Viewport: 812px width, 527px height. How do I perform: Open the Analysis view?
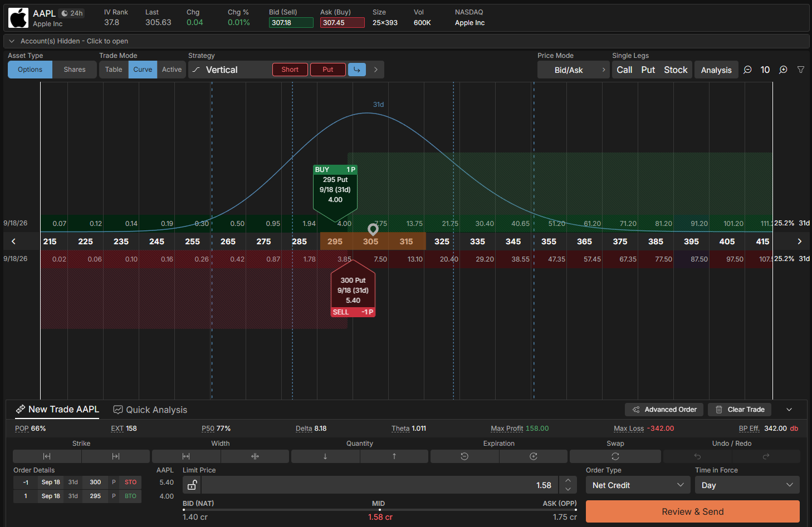pyautogui.click(x=716, y=70)
